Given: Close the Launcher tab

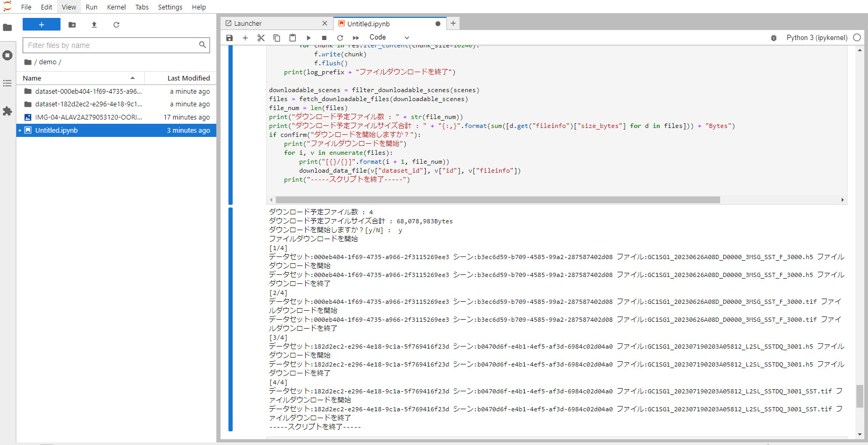Looking at the screenshot, I should (325, 24).
